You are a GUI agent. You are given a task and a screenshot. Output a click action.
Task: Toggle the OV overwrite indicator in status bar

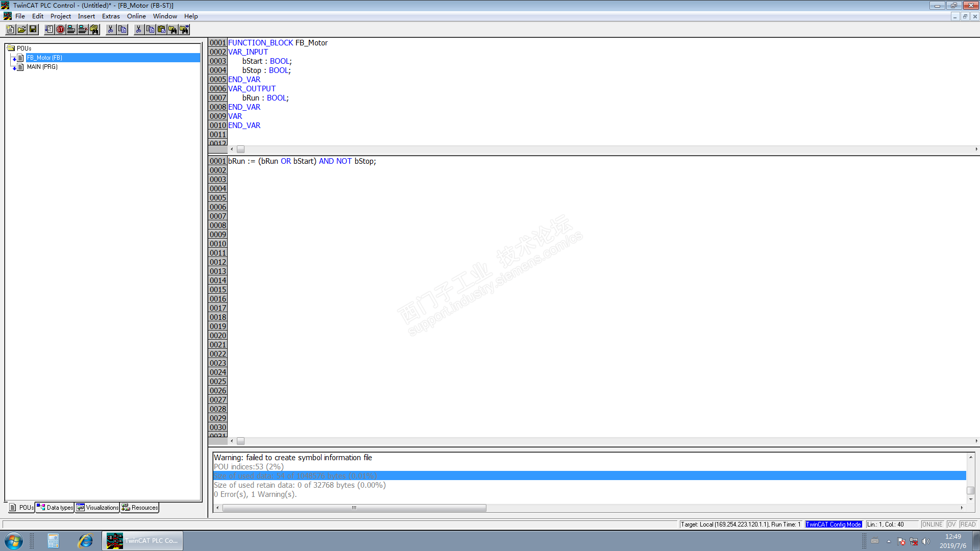point(951,524)
